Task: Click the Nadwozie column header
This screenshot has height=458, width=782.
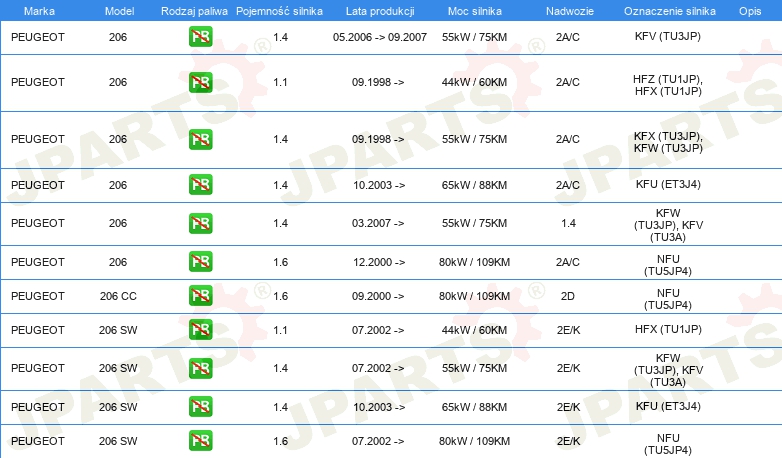Action: click(570, 11)
